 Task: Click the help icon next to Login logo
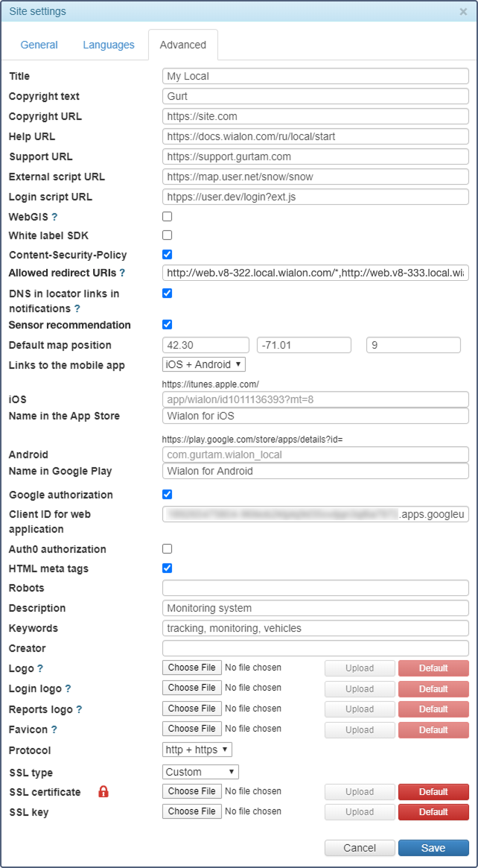(x=68, y=688)
